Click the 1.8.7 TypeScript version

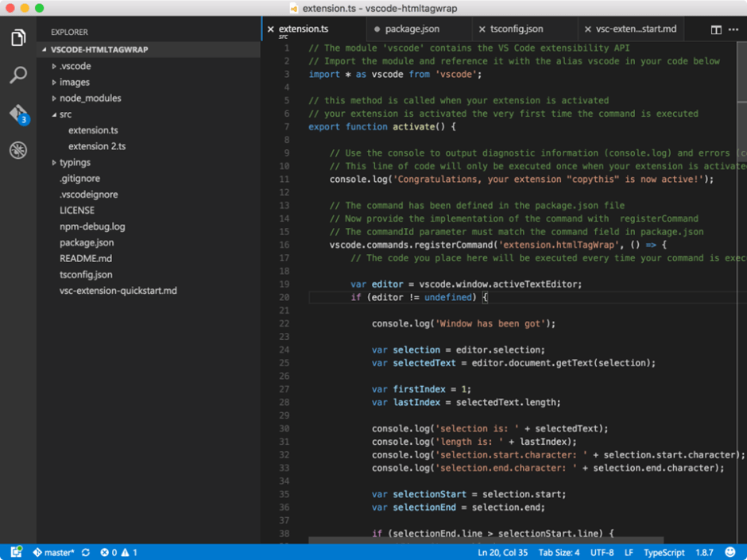(x=704, y=552)
